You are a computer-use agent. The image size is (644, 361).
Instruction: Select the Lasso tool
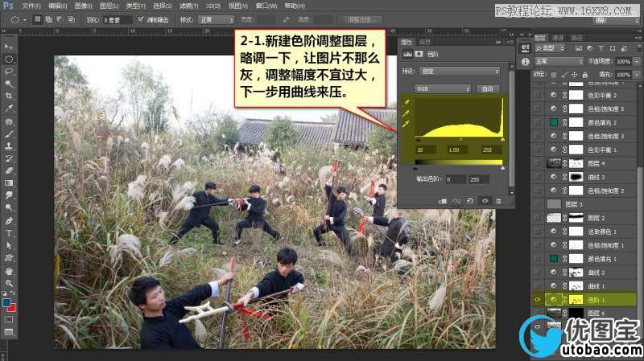[9, 72]
